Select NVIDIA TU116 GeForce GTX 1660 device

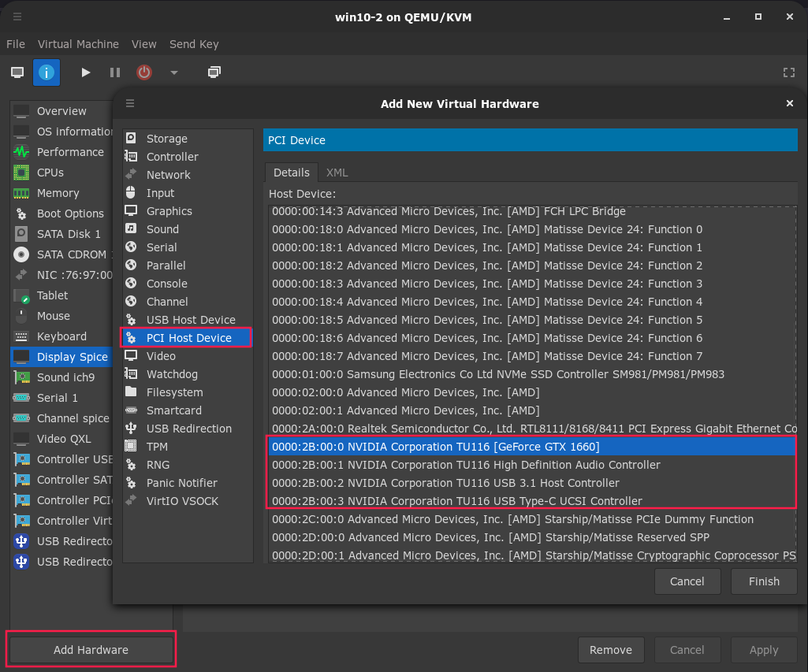(532, 447)
